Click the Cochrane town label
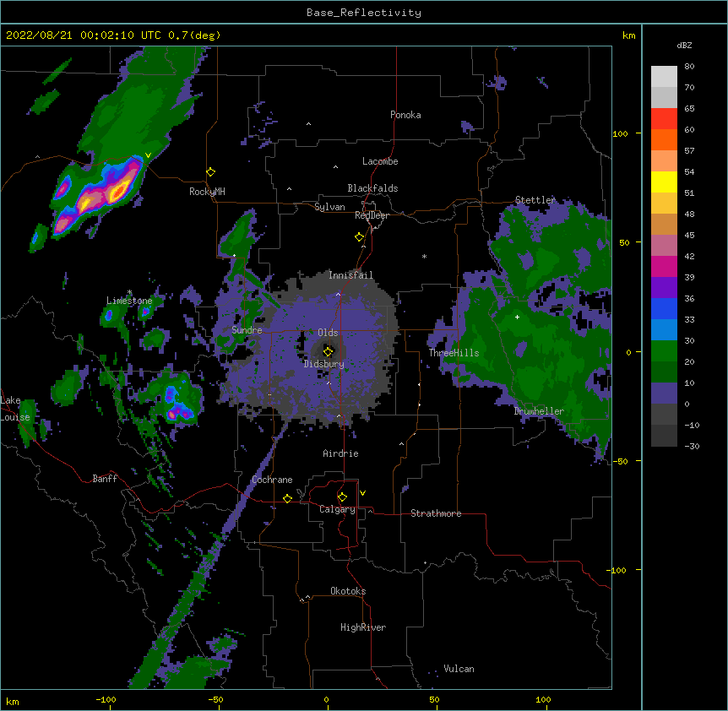The image size is (728, 711). click(272, 480)
